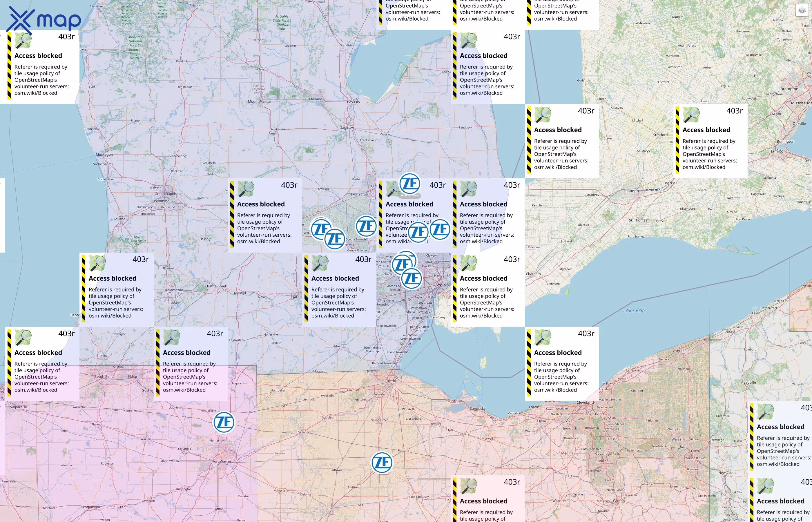Select ZF marker west of Fostoria

(382, 462)
